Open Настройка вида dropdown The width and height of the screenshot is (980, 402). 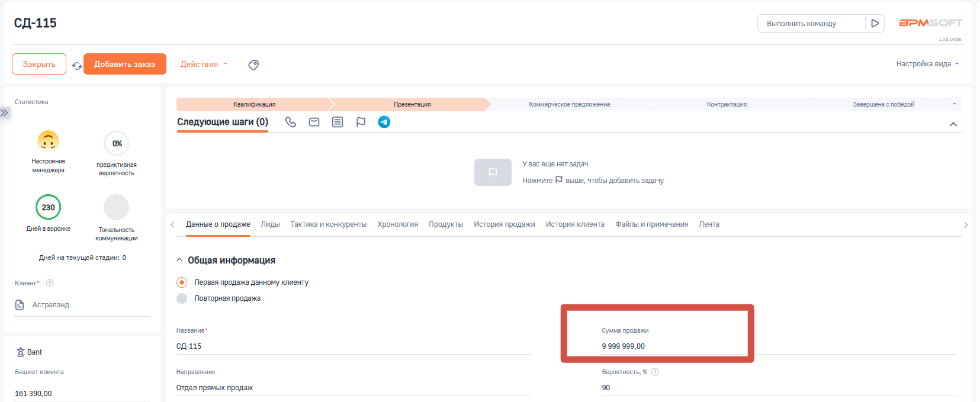tap(927, 64)
